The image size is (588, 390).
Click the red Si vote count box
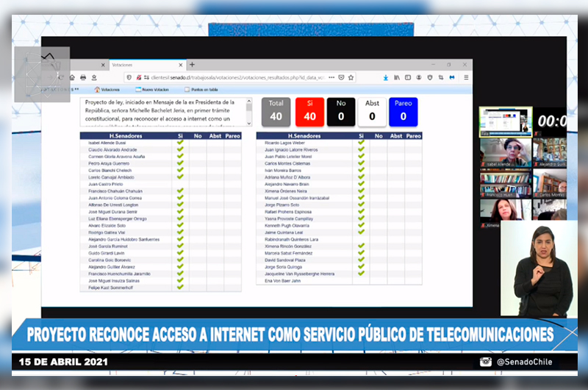click(x=309, y=112)
